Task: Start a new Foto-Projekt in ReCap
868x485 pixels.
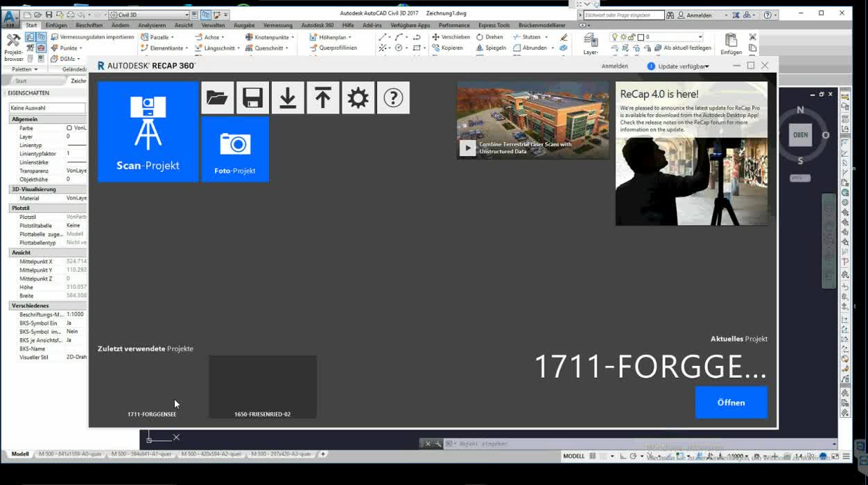Action: tap(235, 149)
